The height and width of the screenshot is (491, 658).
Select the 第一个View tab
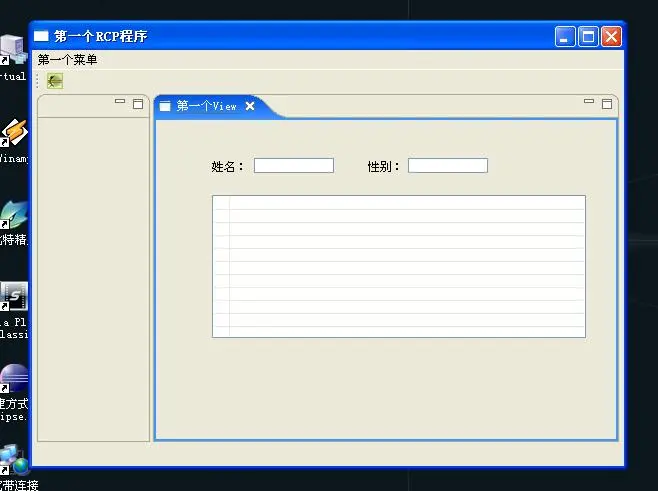click(206, 106)
